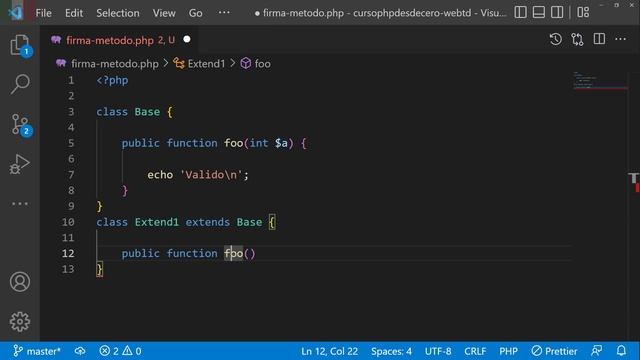
Task: Change end-of-line sequence CRLF
Action: tap(475, 351)
